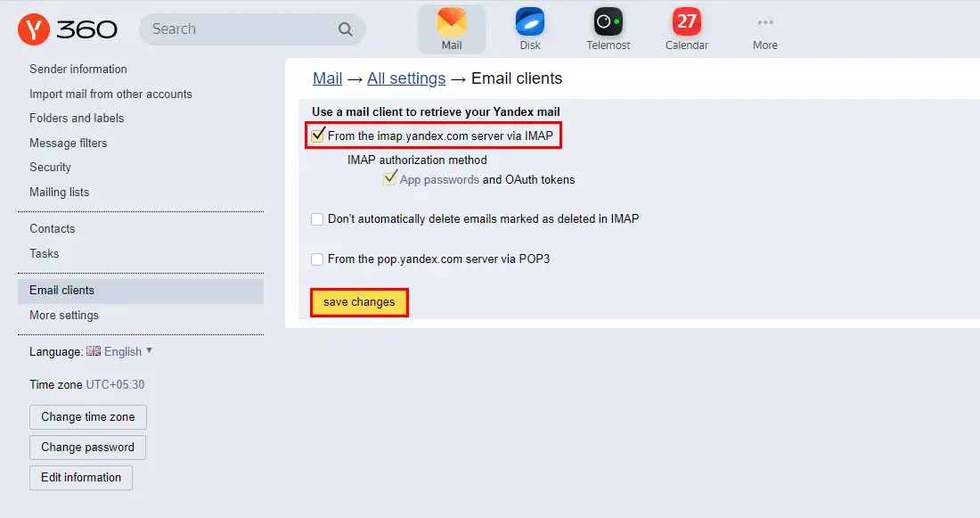Open Import mail from other accounts
This screenshot has width=980, height=518.
pyautogui.click(x=110, y=94)
